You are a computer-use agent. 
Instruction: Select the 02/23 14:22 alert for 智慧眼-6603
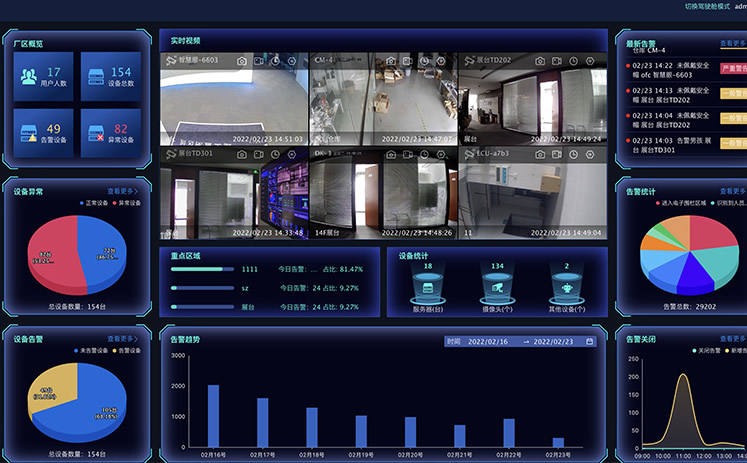click(x=686, y=70)
